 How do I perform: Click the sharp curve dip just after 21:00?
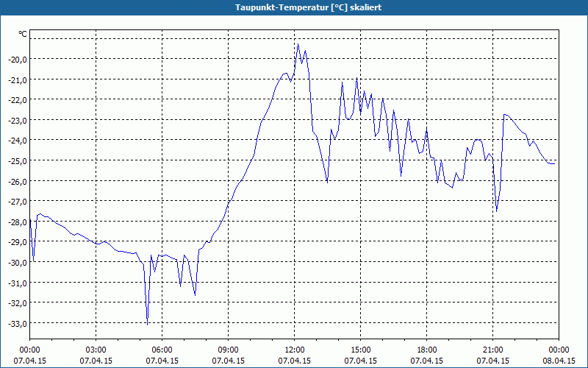point(497,211)
